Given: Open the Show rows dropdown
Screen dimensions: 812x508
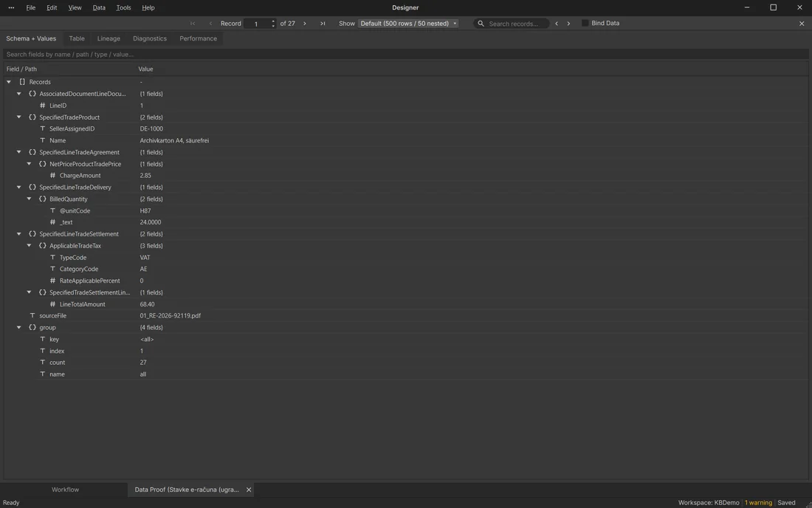Looking at the screenshot, I should pos(408,24).
